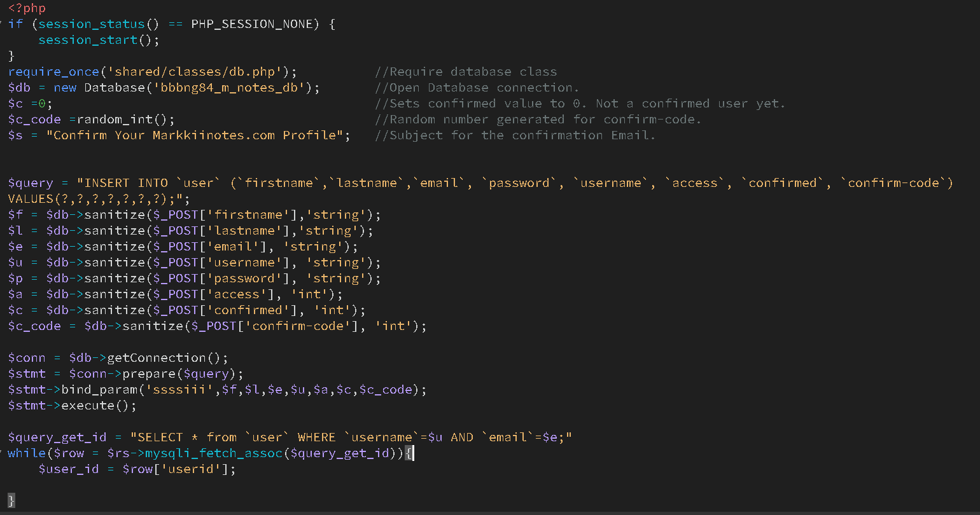Screen dimensions: 980x515
Task: Collapse the if session_status block fold arrow
Action: (x=3, y=24)
